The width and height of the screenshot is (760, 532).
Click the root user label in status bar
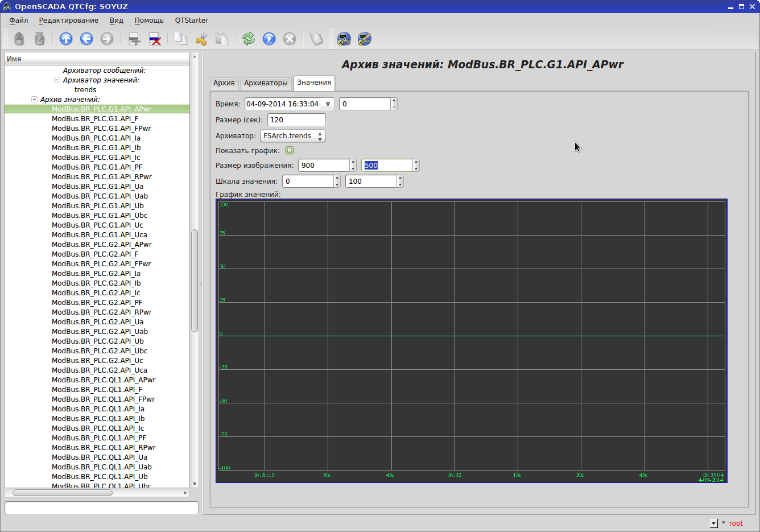(736, 523)
